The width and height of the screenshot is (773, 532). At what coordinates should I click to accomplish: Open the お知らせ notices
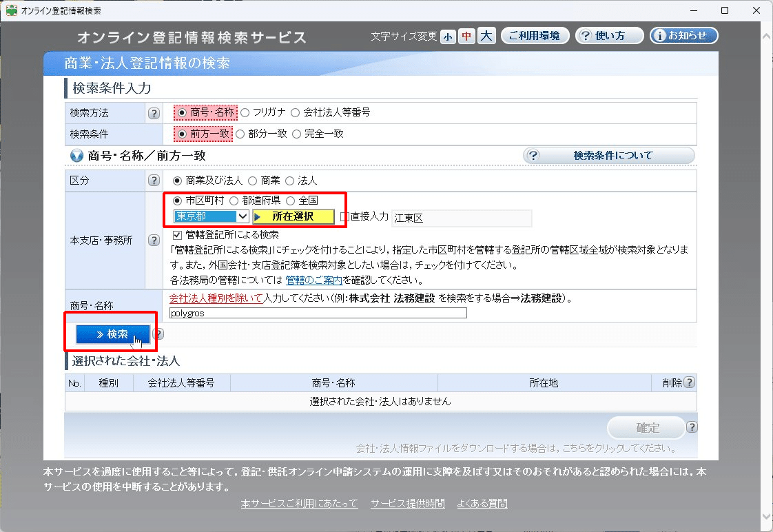pyautogui.click(x=683, y=36)
